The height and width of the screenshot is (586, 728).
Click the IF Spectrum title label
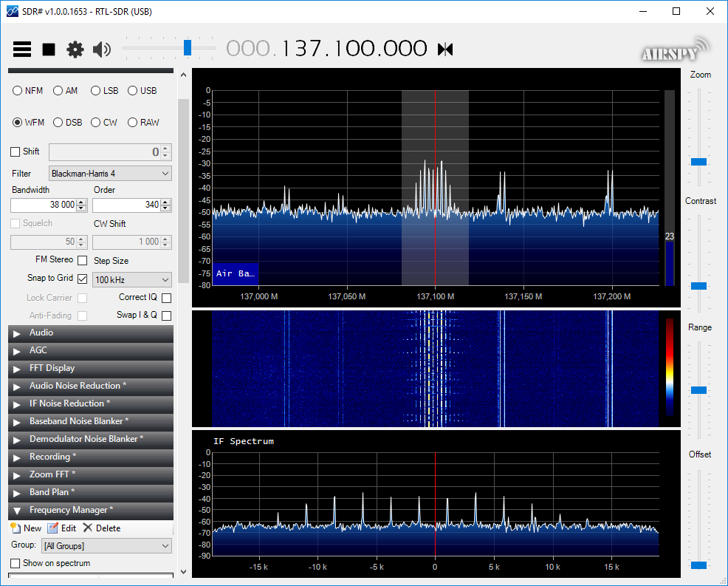pyautogui.click(x=244, y=441)
